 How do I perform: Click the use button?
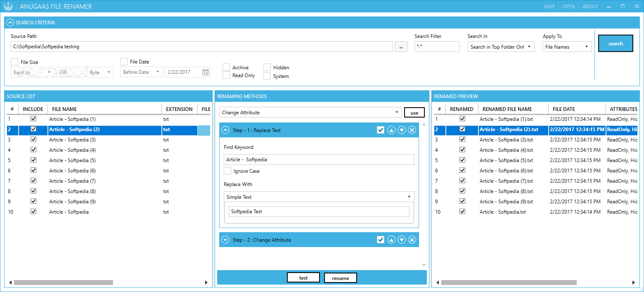click(414, 113)
